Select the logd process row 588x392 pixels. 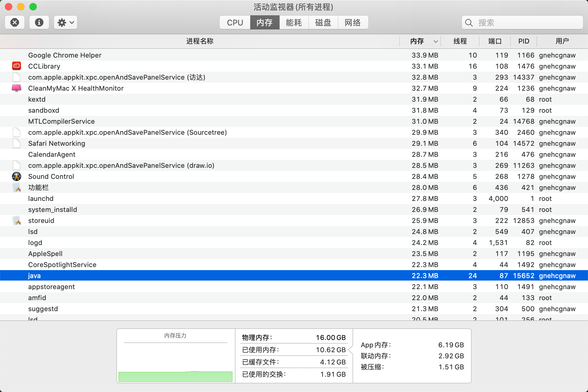(x=294, y=243)
